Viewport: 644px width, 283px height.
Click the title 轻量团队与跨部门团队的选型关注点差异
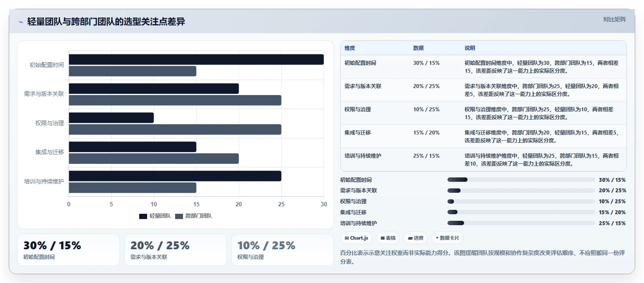click(x=106, y=21)
